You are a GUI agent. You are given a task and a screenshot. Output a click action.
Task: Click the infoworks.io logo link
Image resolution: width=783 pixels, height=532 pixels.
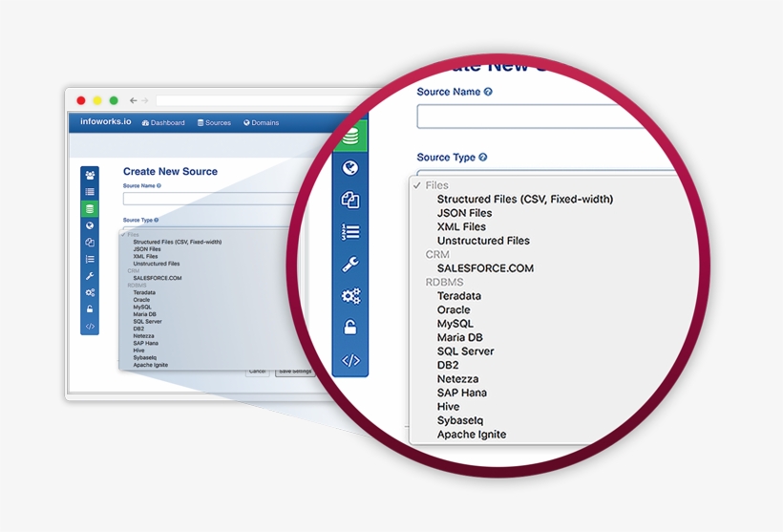[x=106, y=122]
